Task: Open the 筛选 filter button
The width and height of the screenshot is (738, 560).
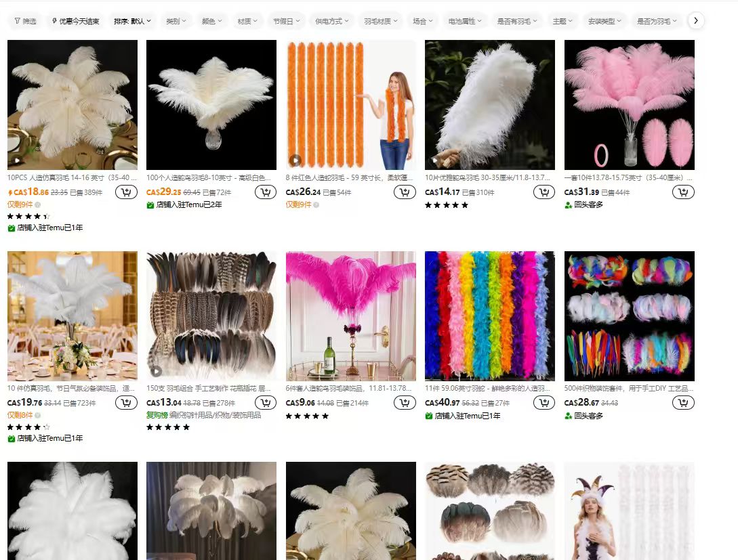Action: pyautogui.click(x=25, y=21)
